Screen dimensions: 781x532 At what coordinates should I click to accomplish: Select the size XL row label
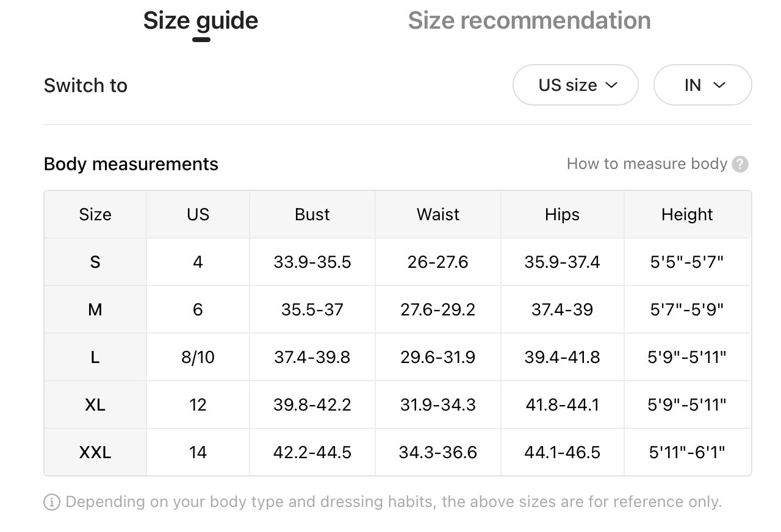click(95, 404)
